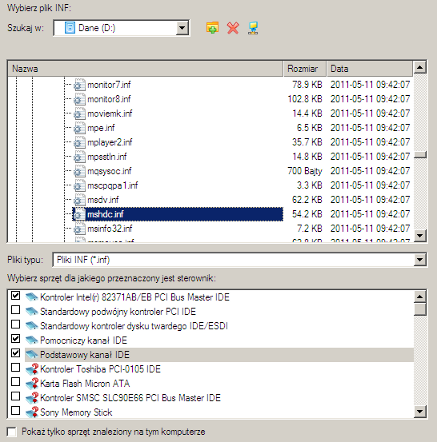Select mpestln.inf in file list
437x442 pixels.
tap(107, 157)
